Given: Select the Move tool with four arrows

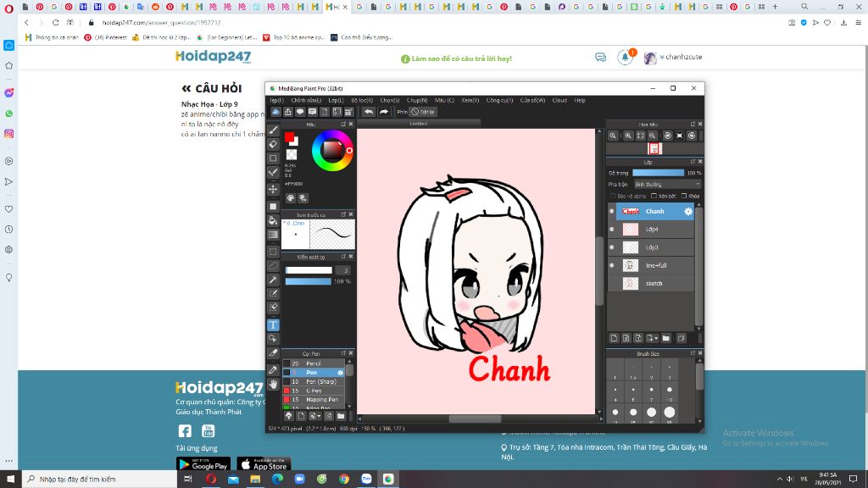Looking at the screenshot, I should click(x=273, y=189).
